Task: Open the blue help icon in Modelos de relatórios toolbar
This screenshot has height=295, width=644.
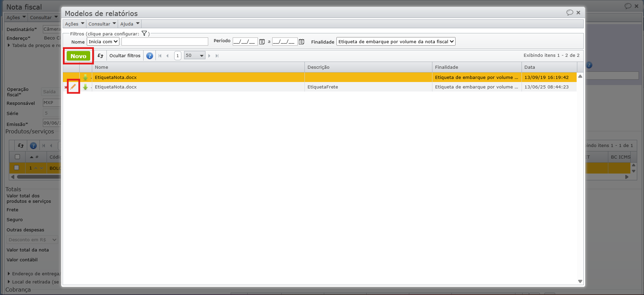Action: (x=150, y=56)
